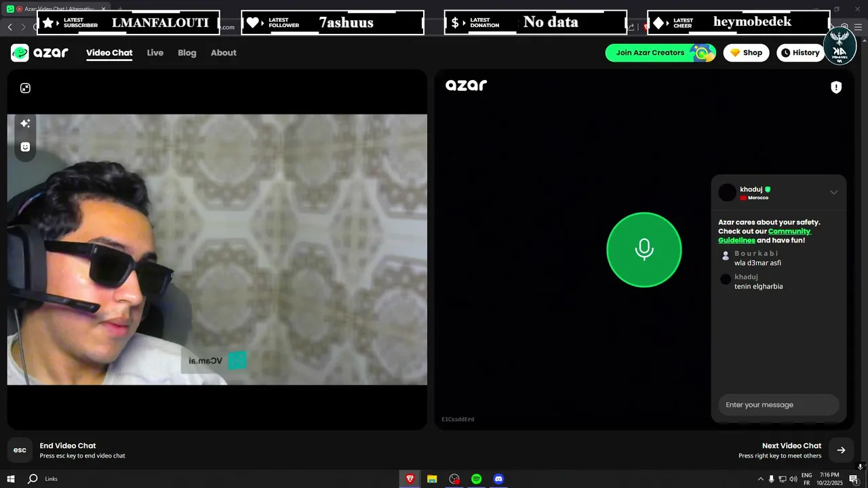The image size is (868, 488).
Task: Open the Windows notification center
Action: coord(854,479)
